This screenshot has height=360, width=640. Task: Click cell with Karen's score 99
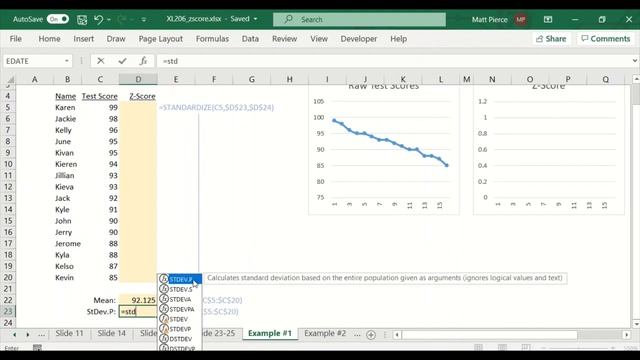(x=100, y=107)
